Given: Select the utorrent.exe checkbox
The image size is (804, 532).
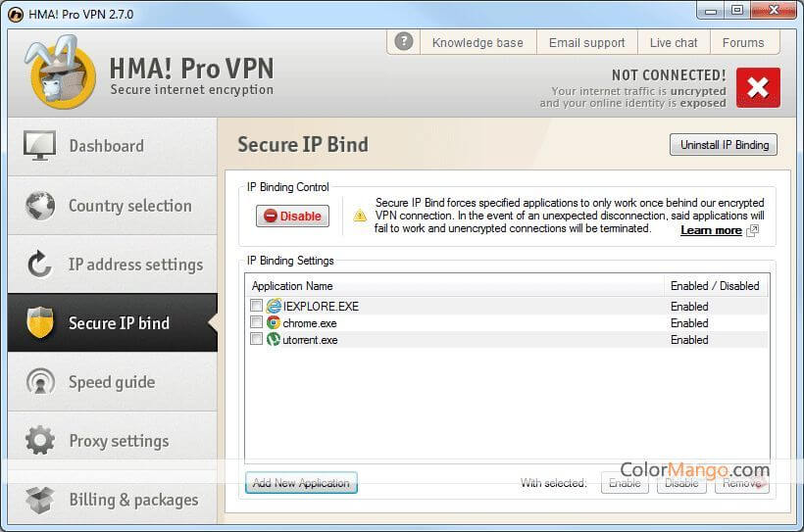Looking at the screenshot, I should (x=257, y=339).
